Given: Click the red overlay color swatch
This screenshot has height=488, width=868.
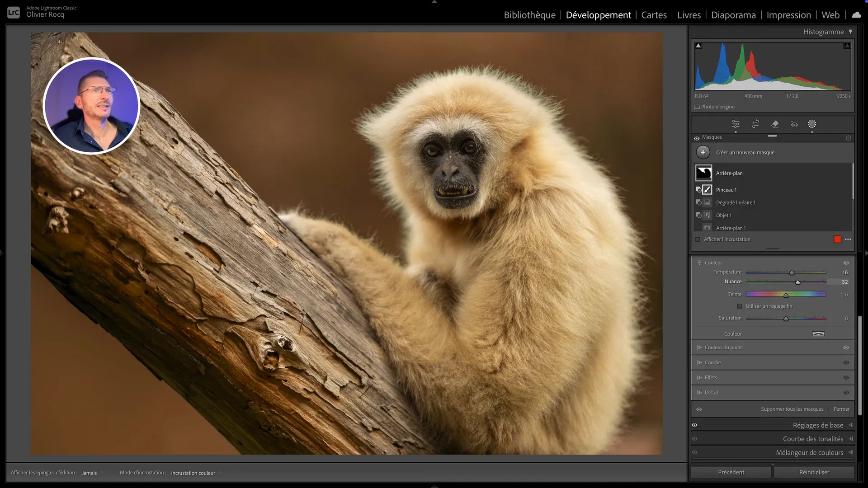Looking at the screenshot, I should tap(837, 239).
